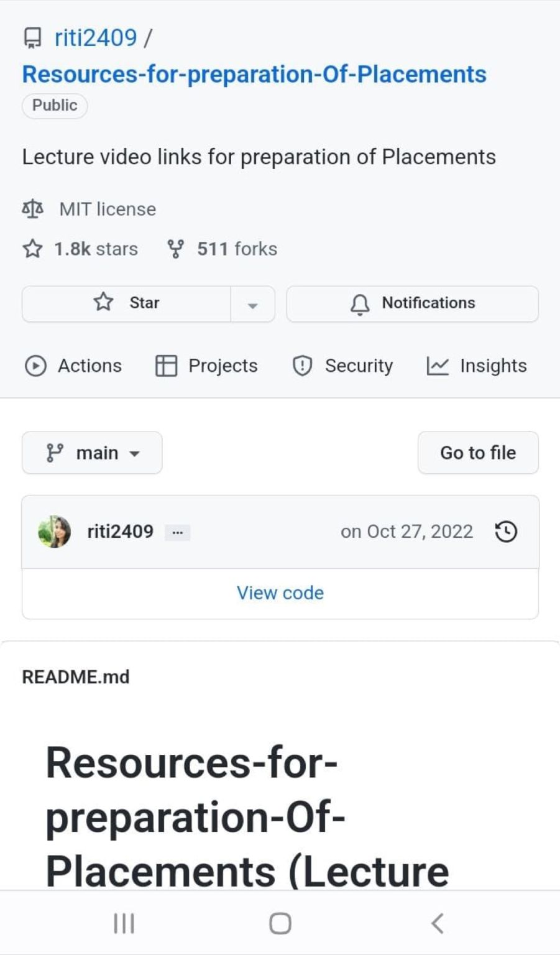Open the Insights tab
This screenshot has width=560, height=955.
click(477, 366)
